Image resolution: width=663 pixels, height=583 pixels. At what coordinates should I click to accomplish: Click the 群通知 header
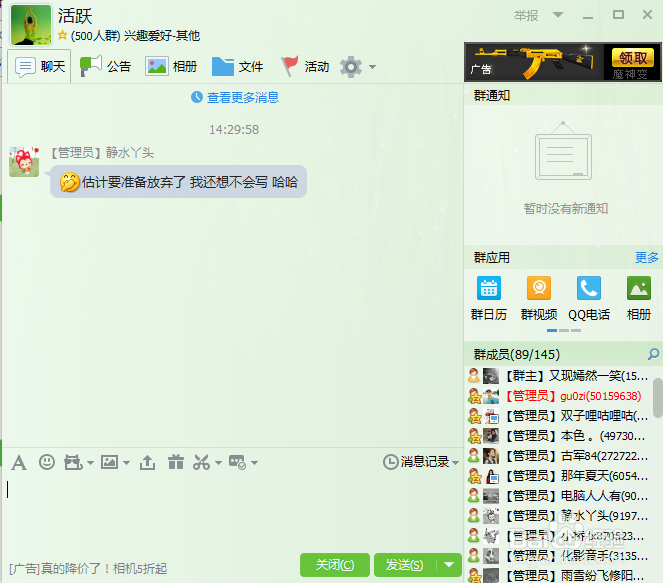492,96
